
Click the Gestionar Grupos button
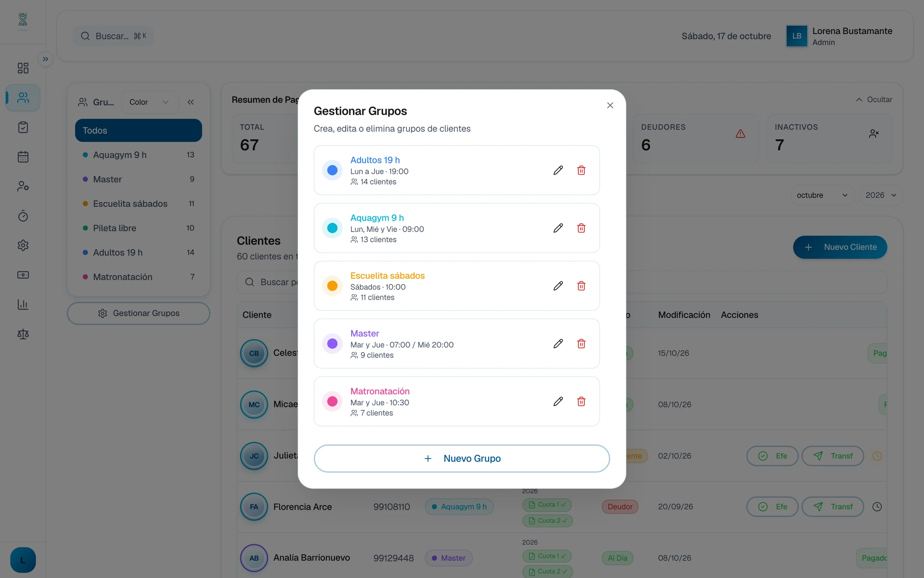pos(139,313)
